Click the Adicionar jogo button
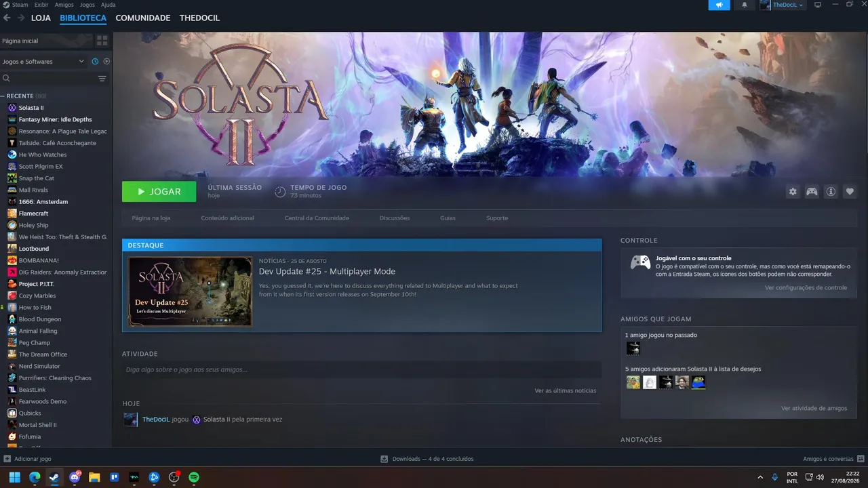The image size is (868, 488). pyautogui.click(x=27, y=459)
